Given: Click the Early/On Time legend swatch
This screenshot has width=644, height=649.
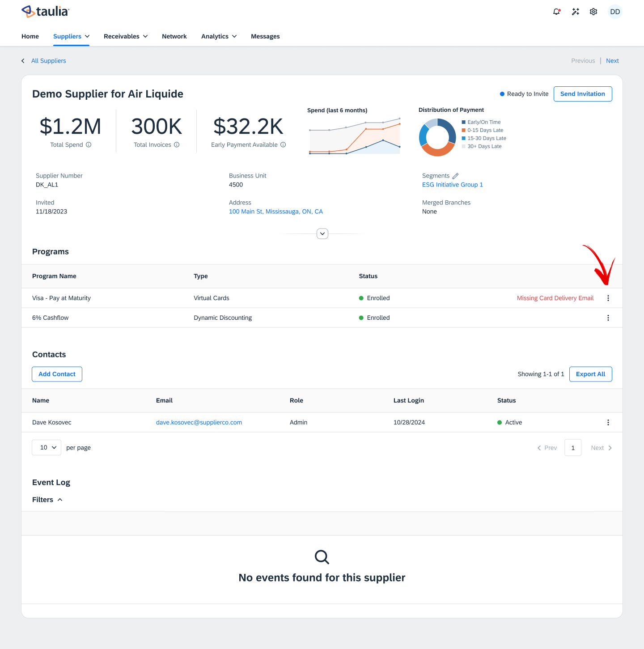Looking at the screenshot, I should [464, 122].
